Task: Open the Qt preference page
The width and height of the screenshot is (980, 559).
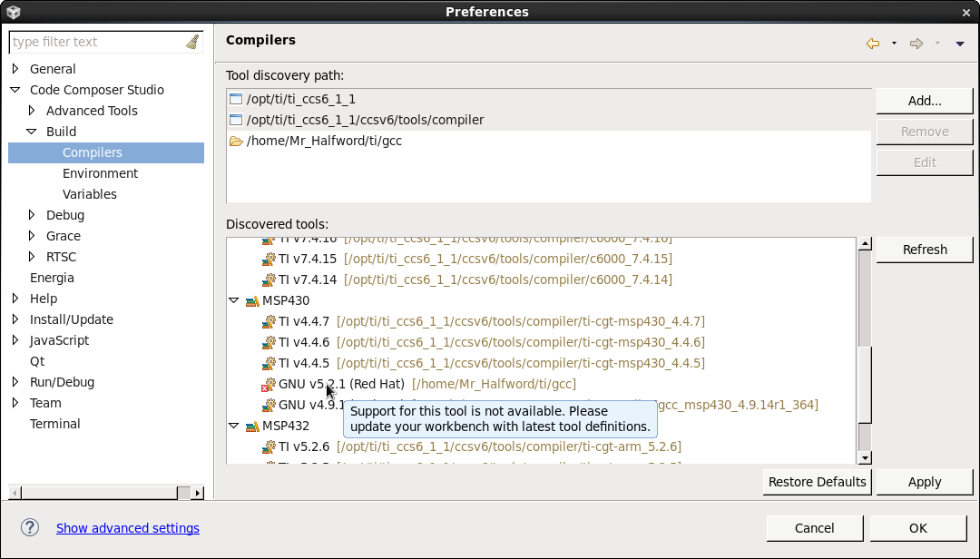Action: pyautogui.click(x=37, y=361)
